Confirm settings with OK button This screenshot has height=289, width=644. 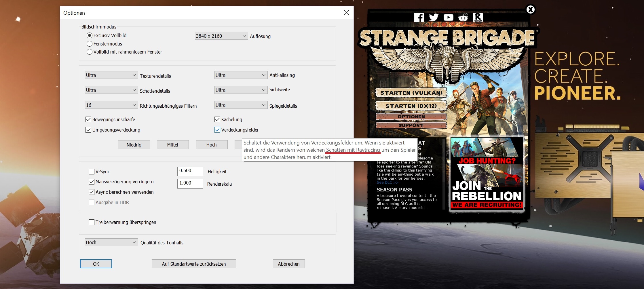pyautogui.click(x=96, y=264)
